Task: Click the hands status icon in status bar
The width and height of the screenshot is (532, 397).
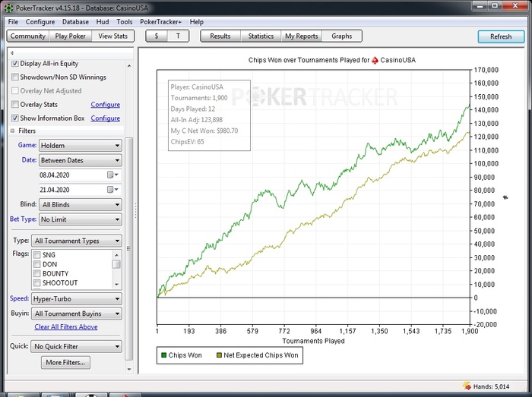Action: (467, 386)
